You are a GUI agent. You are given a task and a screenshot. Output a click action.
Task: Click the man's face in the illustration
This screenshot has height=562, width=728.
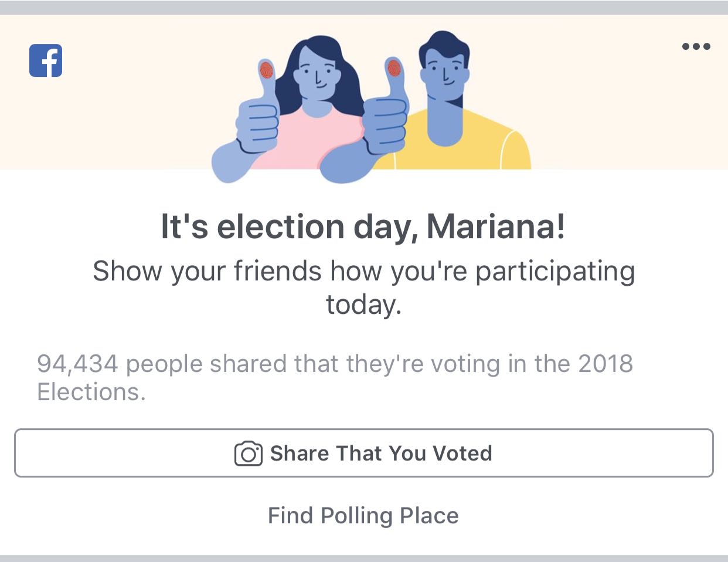[x=445, y=73]
